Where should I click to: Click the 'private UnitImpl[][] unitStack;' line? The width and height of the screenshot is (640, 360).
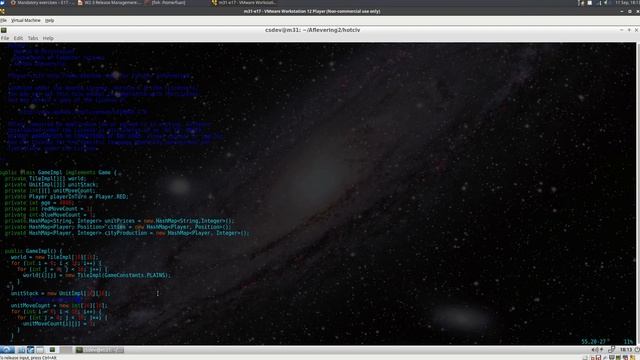(x=51, y=184)
